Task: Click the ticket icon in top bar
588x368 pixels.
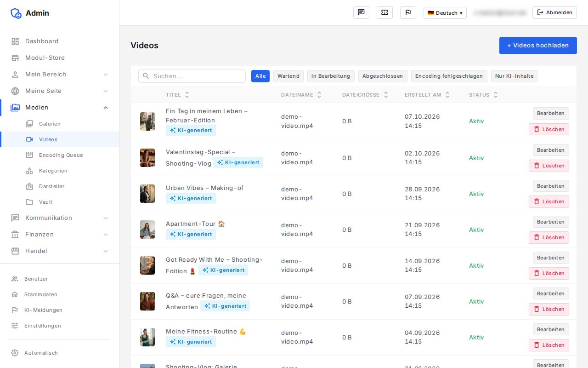Action: click(384, 13)
